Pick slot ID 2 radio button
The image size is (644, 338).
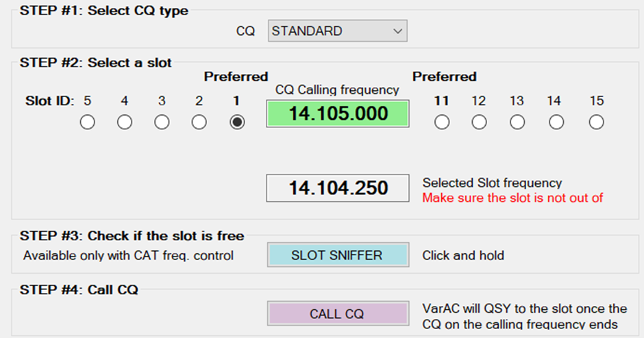[x=199, y=122]
